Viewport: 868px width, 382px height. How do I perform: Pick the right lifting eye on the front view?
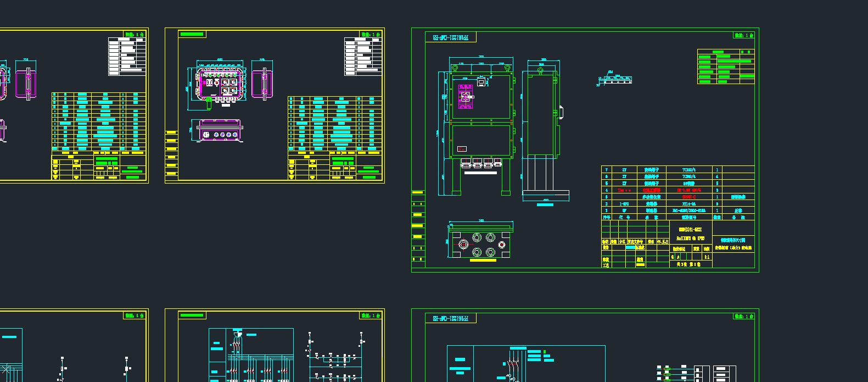tap(508, 68)
